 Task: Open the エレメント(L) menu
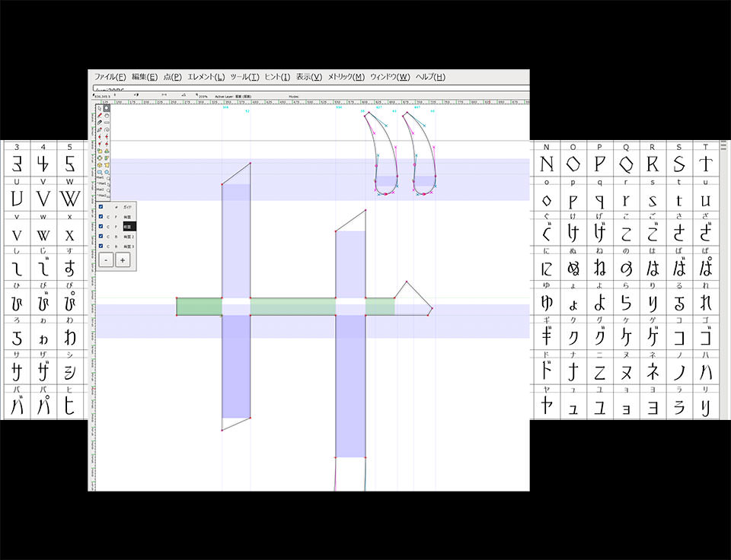[206, 77]
